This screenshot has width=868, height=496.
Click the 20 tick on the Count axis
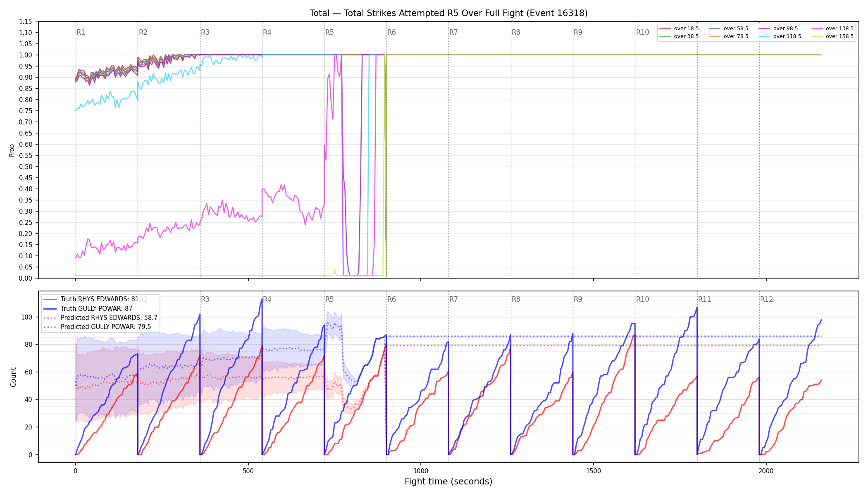29,427
